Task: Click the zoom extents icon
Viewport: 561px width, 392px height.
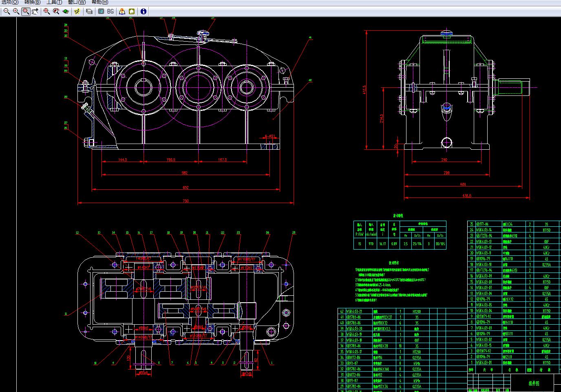Action: point(46,11)
